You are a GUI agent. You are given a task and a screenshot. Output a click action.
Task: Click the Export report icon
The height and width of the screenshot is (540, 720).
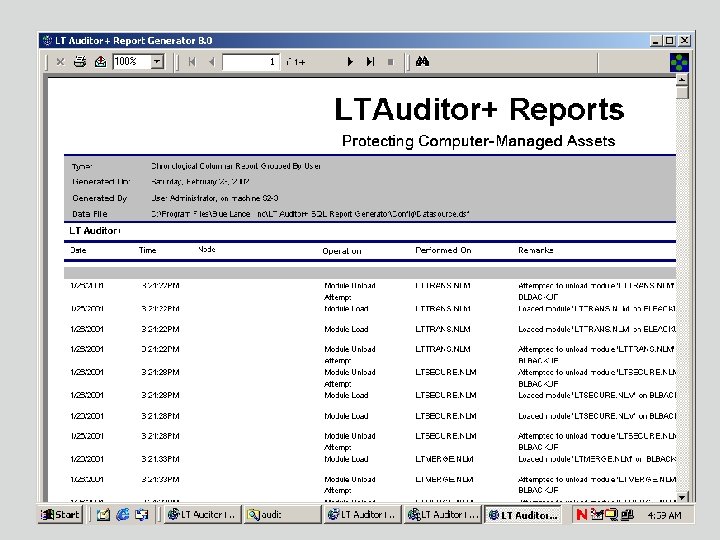tap(100, 62)
